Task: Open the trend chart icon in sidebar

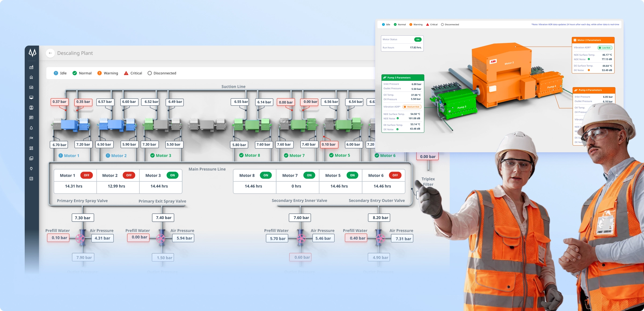Action: click(x=31, y=138)
